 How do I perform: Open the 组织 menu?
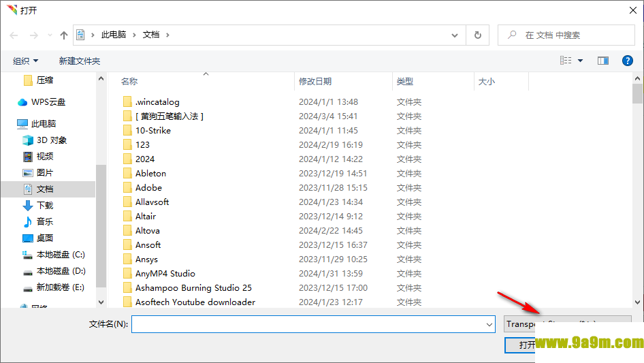25,61
